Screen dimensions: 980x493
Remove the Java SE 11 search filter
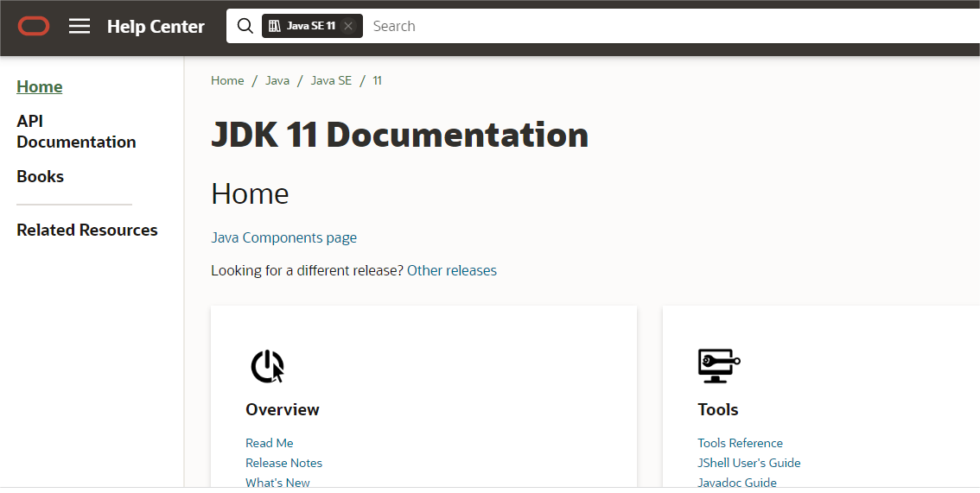coord(348,26)
